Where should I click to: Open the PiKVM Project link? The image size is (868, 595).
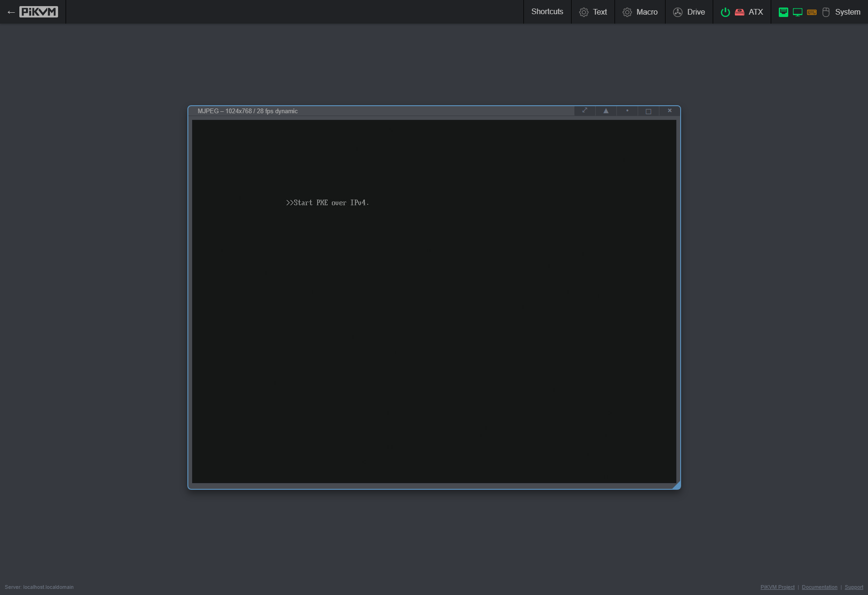tap(777, 587)
